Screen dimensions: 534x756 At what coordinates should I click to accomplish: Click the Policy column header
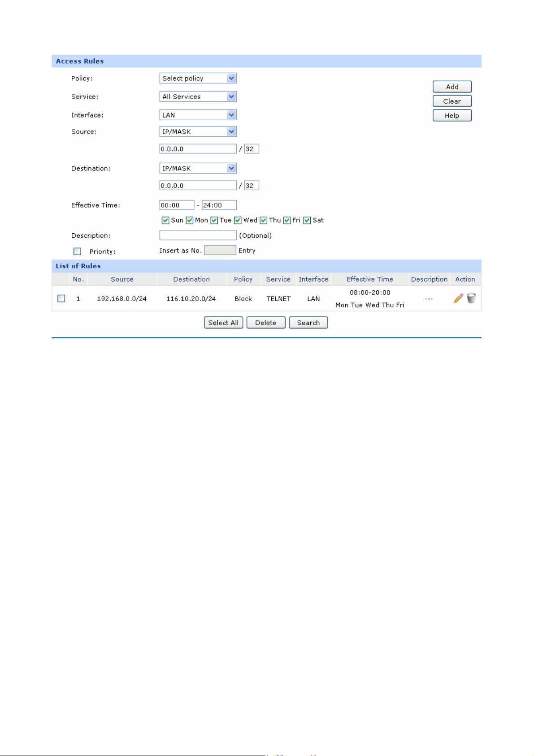243,279
